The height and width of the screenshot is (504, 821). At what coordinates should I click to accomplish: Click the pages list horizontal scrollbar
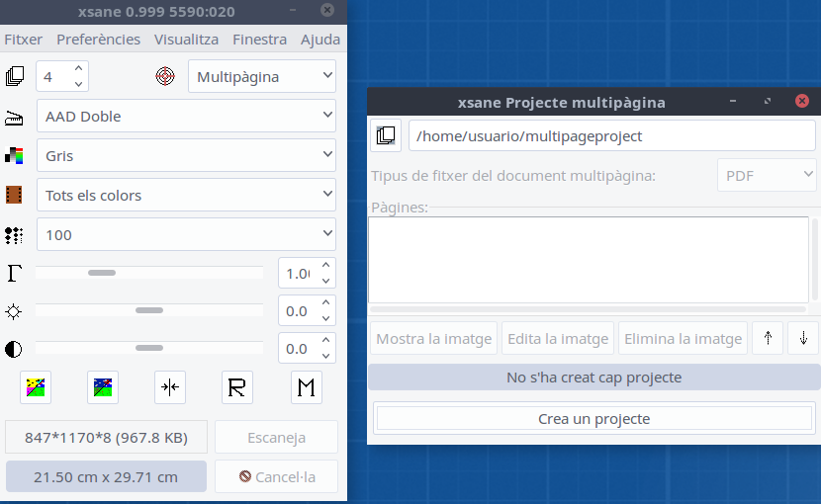click(589, 309)
